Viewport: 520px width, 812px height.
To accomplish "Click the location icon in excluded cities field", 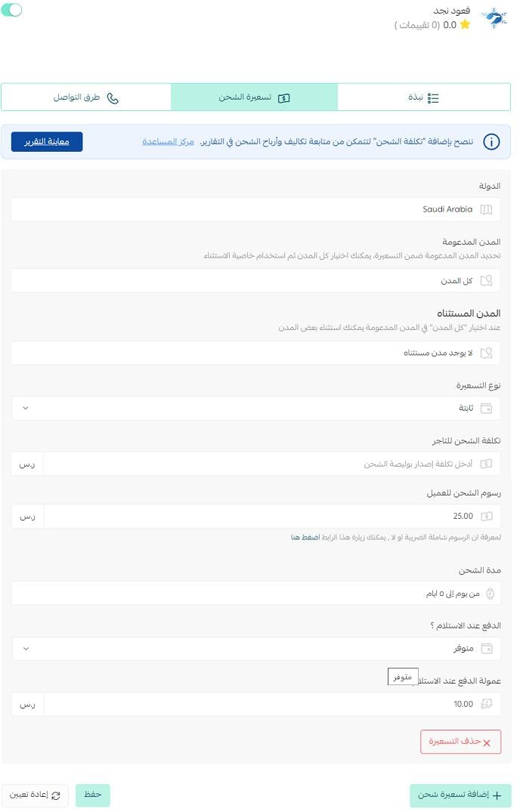I will (x=486, y=353).
